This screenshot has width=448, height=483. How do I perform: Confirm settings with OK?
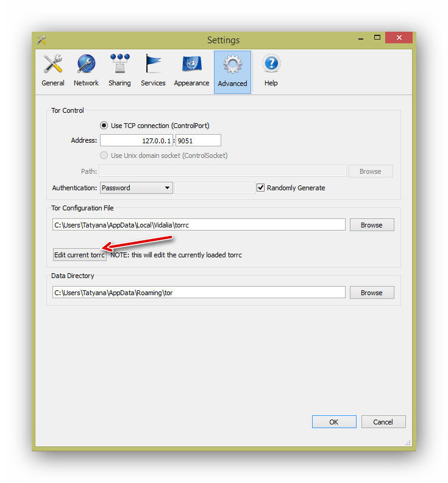coord(334,421)
